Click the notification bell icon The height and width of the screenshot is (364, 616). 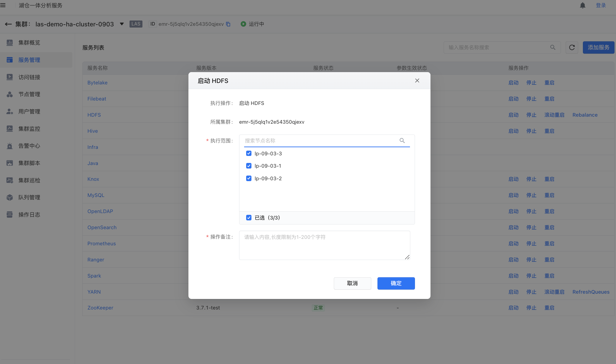tap(583, 5)
